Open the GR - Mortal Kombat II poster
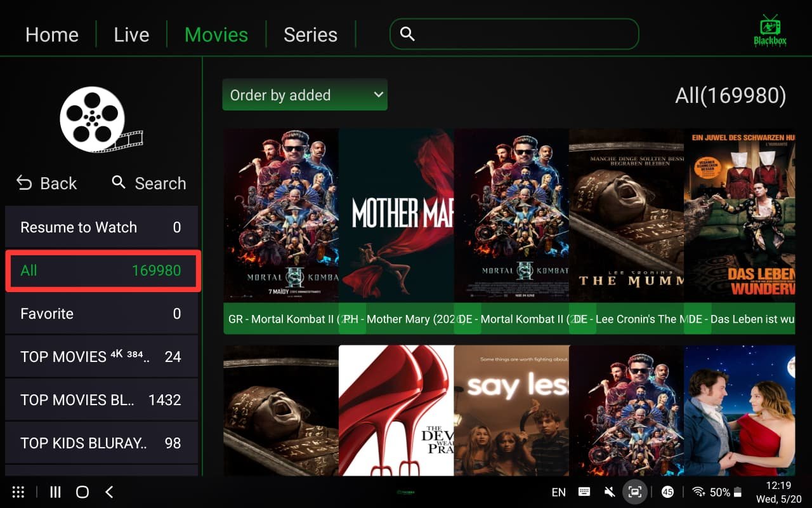 click(281, 216)
